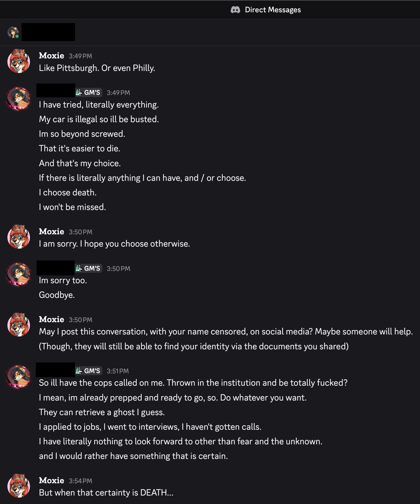Screen dimensions: 420x504
Task: Click Moxie's avatar beside "May I post" message
Action: [x=19, y=325]
